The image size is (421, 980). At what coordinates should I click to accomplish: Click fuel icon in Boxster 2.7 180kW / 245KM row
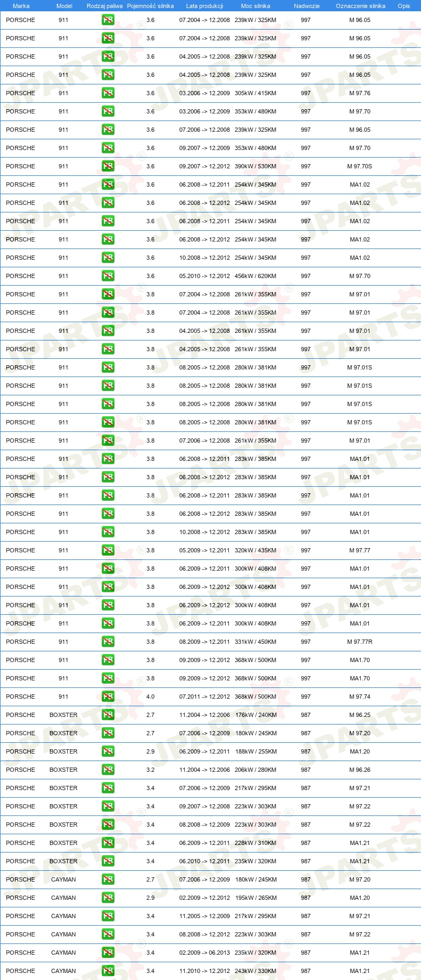[108, 733]
